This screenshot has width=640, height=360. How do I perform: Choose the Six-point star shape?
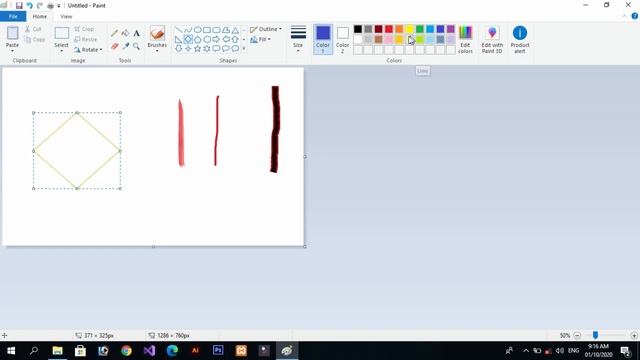(x=207, y=49)
